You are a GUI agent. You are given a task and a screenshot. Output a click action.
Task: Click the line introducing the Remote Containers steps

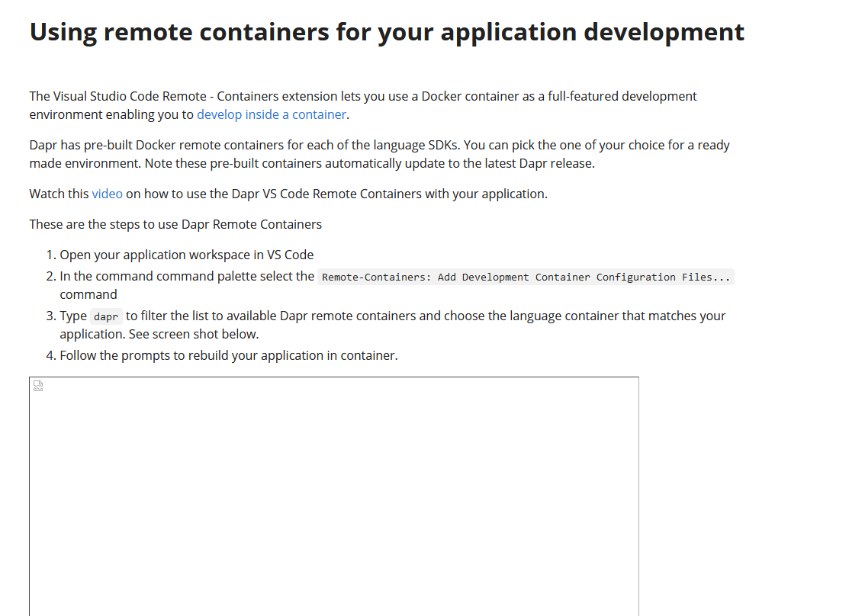pyautogui.click(x=175, y=224)
